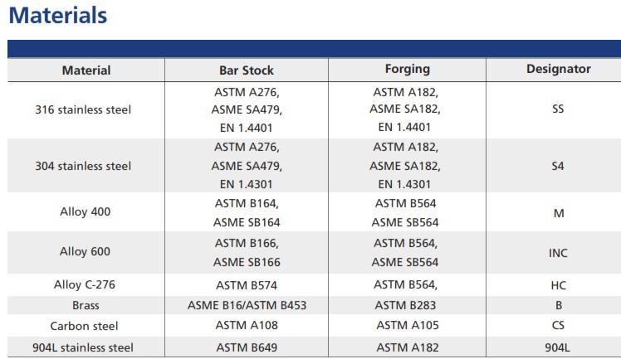Select the Material column header

click(x=86, y=70)
